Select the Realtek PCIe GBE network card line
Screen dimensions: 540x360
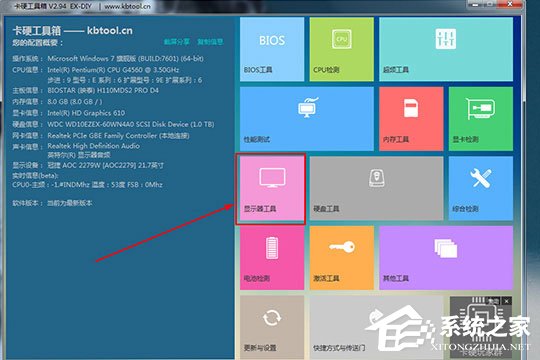tap(101, 136)
